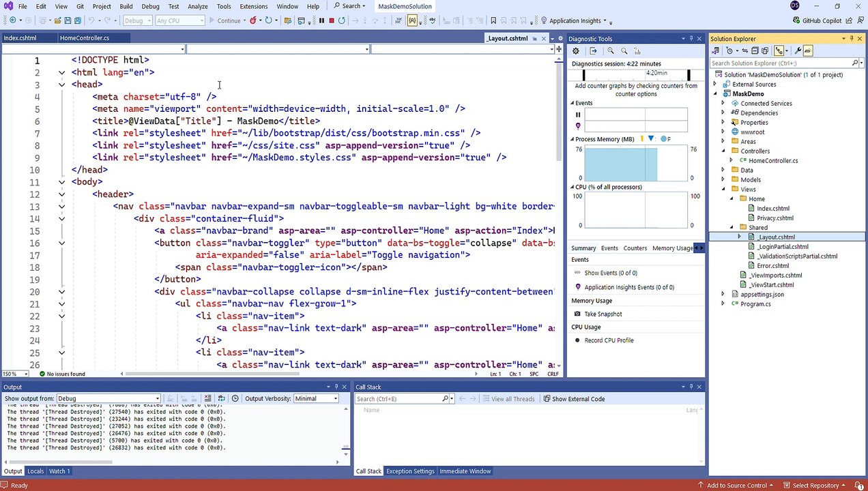The width and height of the screenshot is (868, 491).
Task: Click the Save All toolbar icon
Action: [x=78, y=20]
